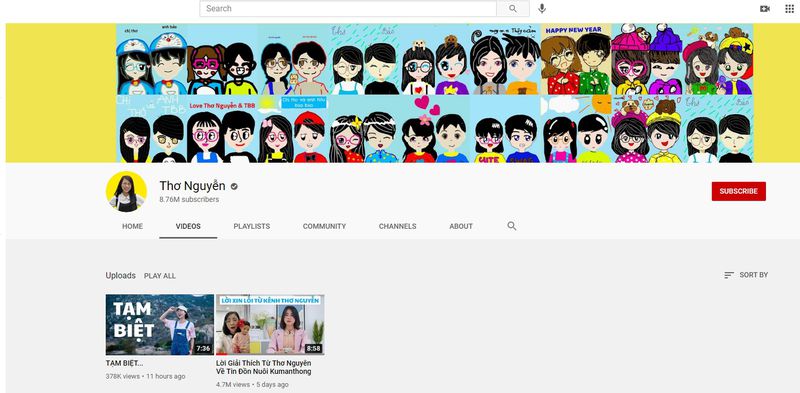Click the 8:58 duration badge

point(313,349)
